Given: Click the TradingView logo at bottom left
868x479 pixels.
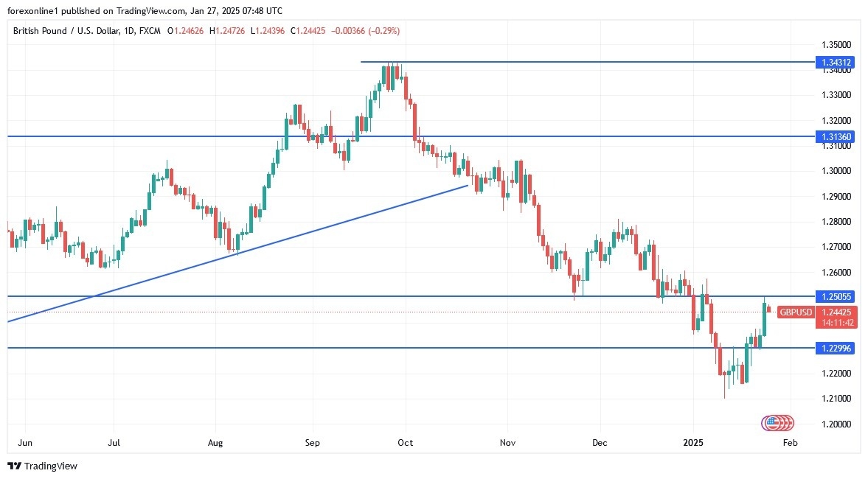Looking at the screenshot, I should 42,466.
